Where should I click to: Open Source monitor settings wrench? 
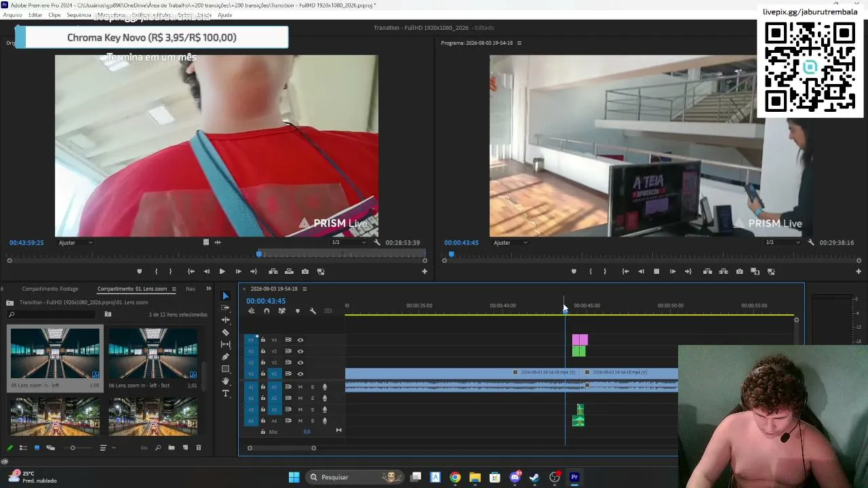pyautogui.click(x=377, y=243)
